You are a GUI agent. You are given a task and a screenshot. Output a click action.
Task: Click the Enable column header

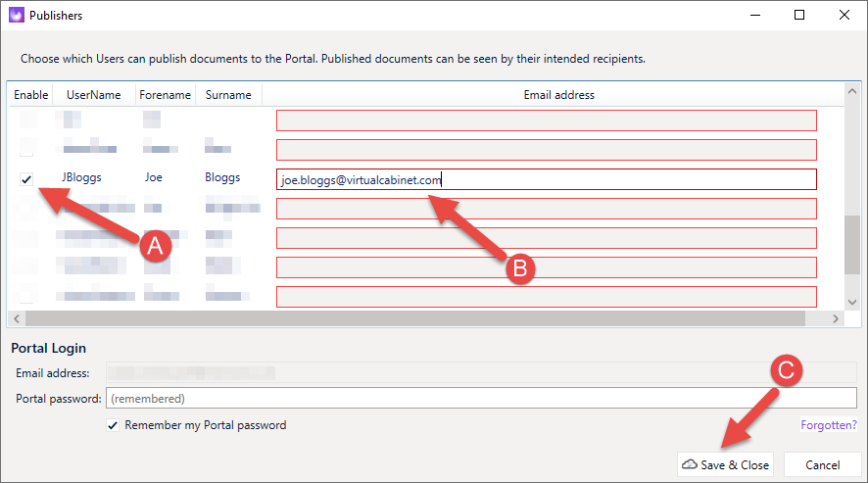coord(31,95)
